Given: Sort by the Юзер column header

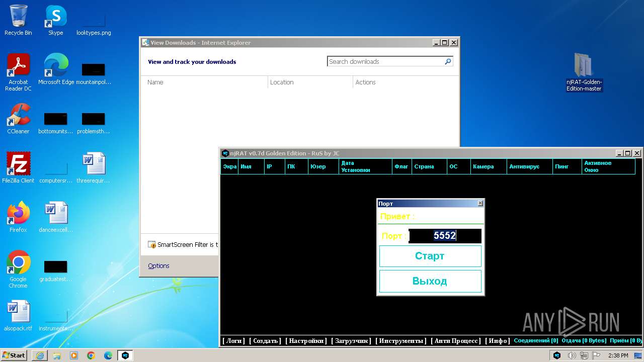Looking at the screenshot, I should point(324,166).
